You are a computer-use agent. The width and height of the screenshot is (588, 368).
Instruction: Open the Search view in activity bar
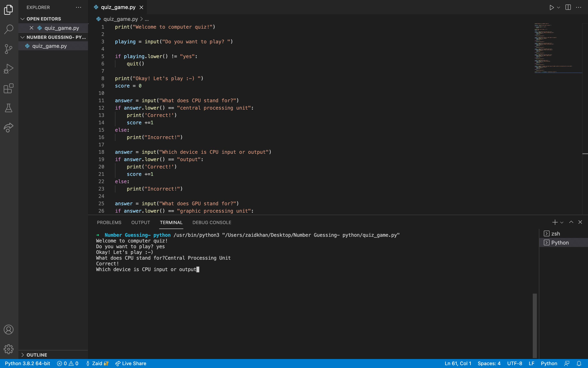click(9, 29)
